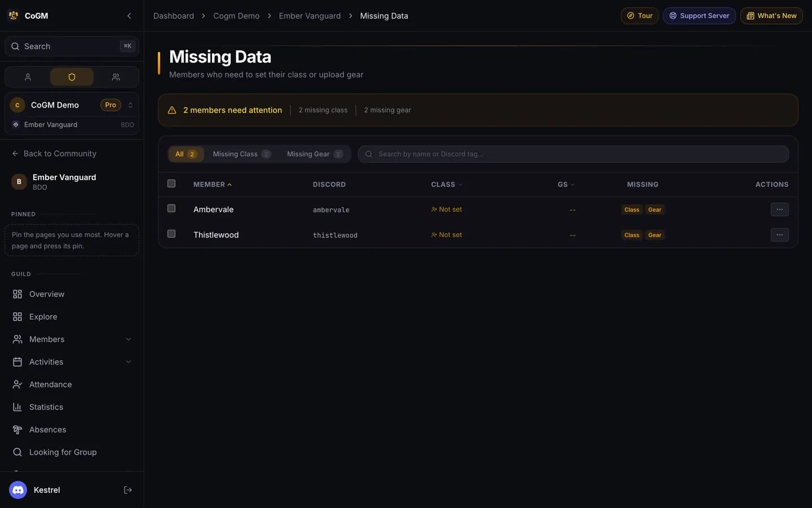Go to Ember Vanguard breadcrumb

pyautogui.click(x=310, y=16)
